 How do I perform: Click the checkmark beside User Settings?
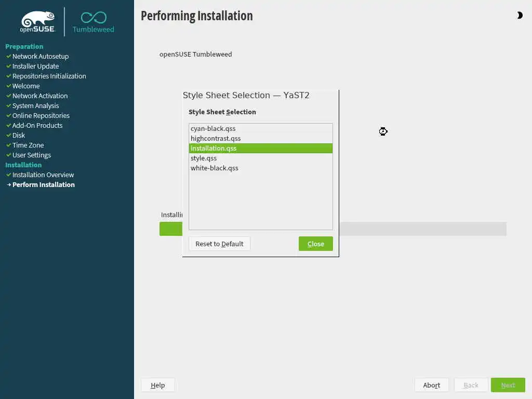click(x=8, y=155)
